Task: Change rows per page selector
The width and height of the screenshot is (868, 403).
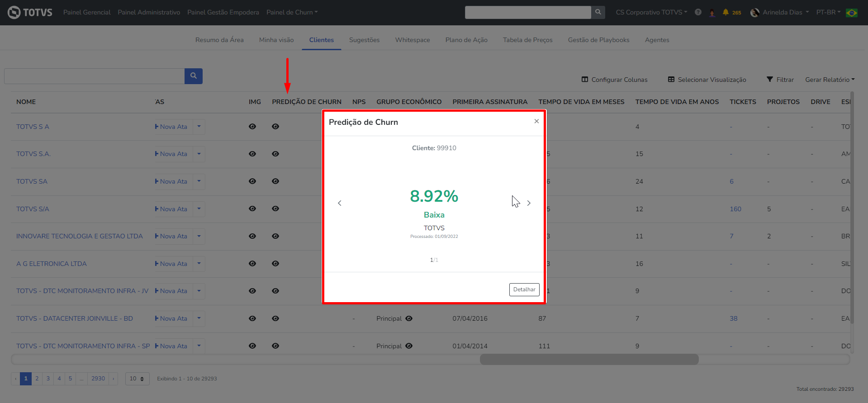Action: 137,379
